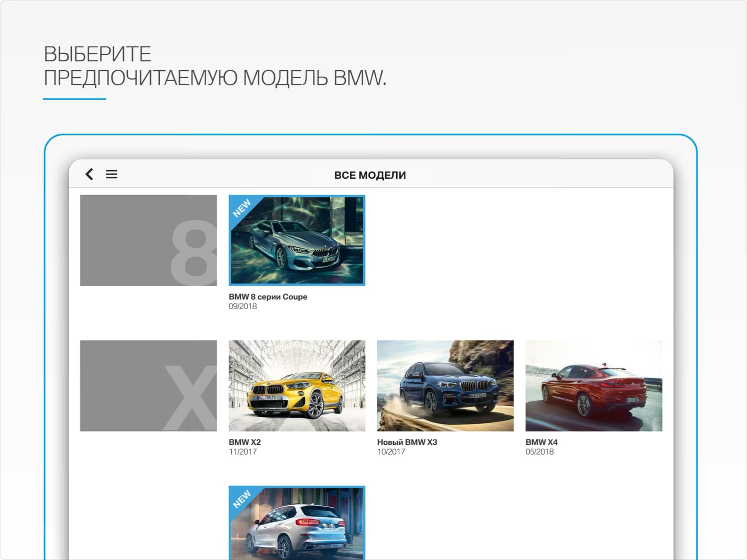Click the NEW ribbon on bottom thumbnail

point(243,498)
